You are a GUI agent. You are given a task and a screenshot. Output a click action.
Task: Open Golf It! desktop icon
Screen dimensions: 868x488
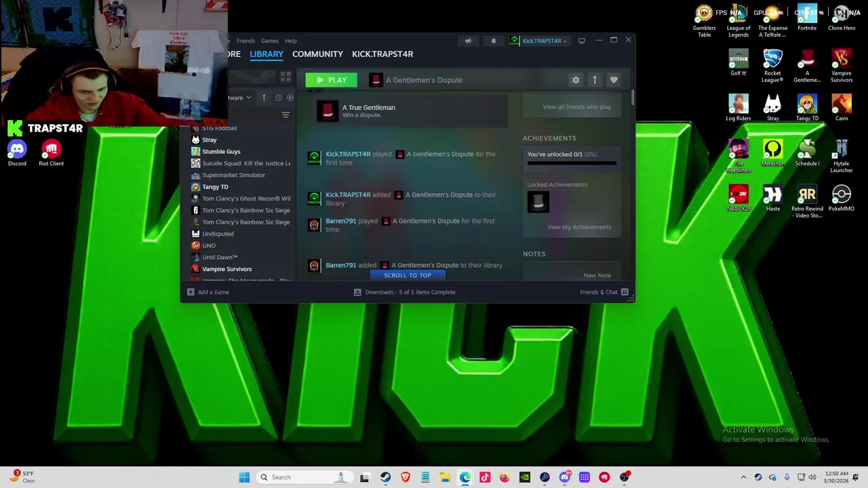(x=738, y=63)
